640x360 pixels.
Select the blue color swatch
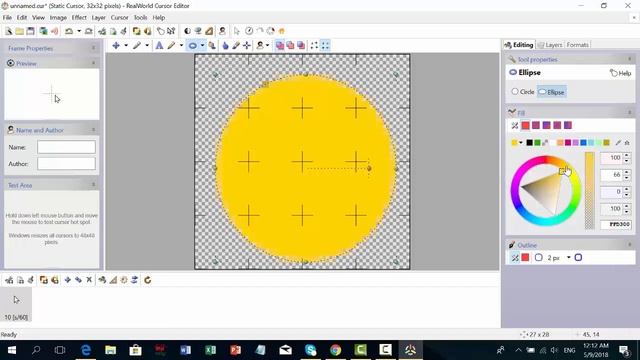(x=583, y=142)
